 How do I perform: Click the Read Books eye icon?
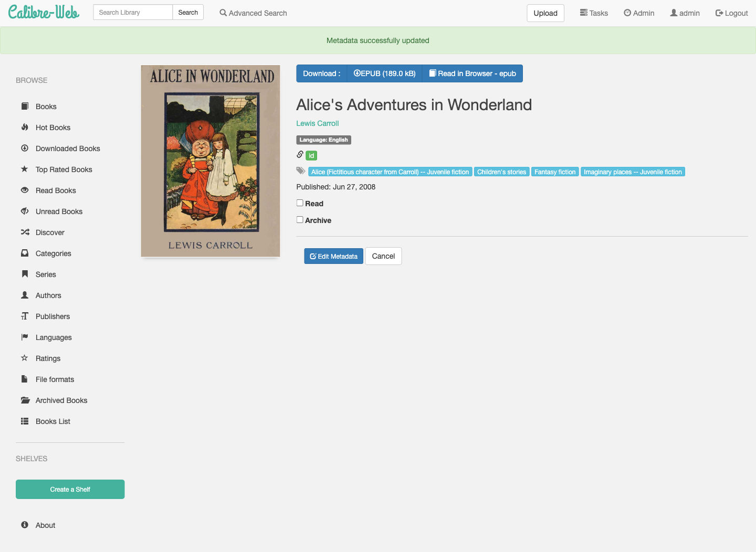tap(25, 190)
